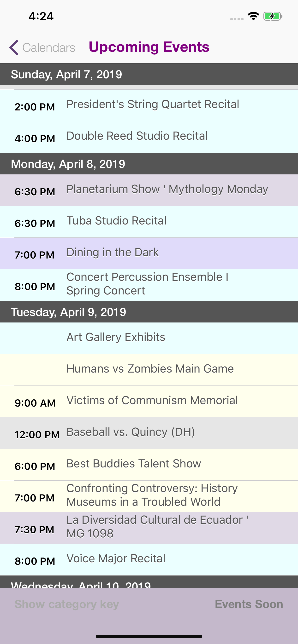View Humans vs Zombies Main Game
Screen dimensions: 298x644
tap(149, 370)
